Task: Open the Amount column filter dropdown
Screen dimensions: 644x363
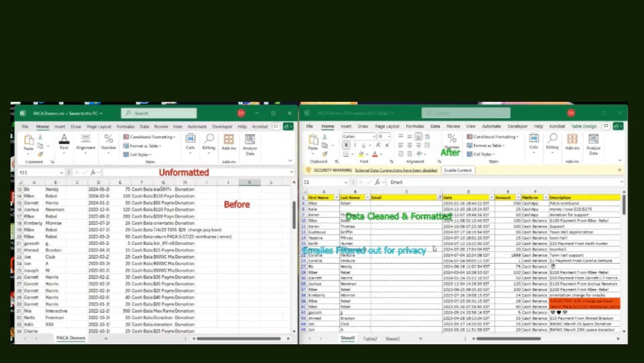Action: 518,198
